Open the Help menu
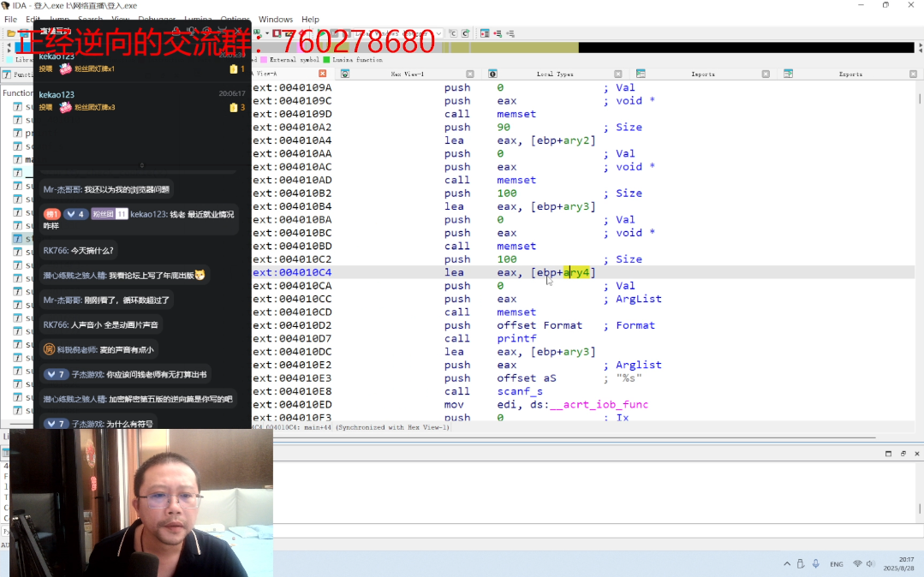Image resolution: width=924 pixels, height=577 pixels. coord(310,19)
